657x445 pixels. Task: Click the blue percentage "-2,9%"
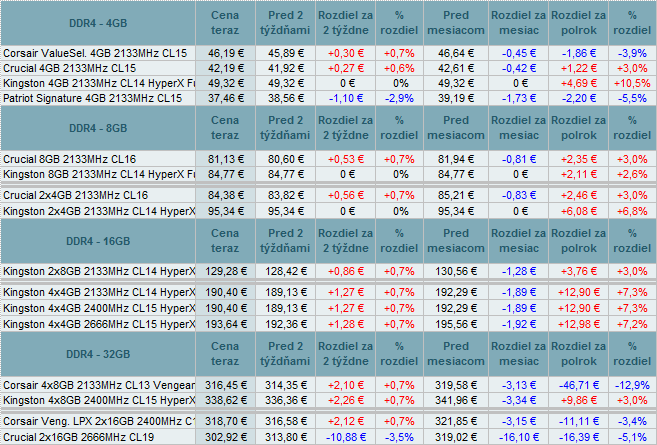[x=399, y=98]
